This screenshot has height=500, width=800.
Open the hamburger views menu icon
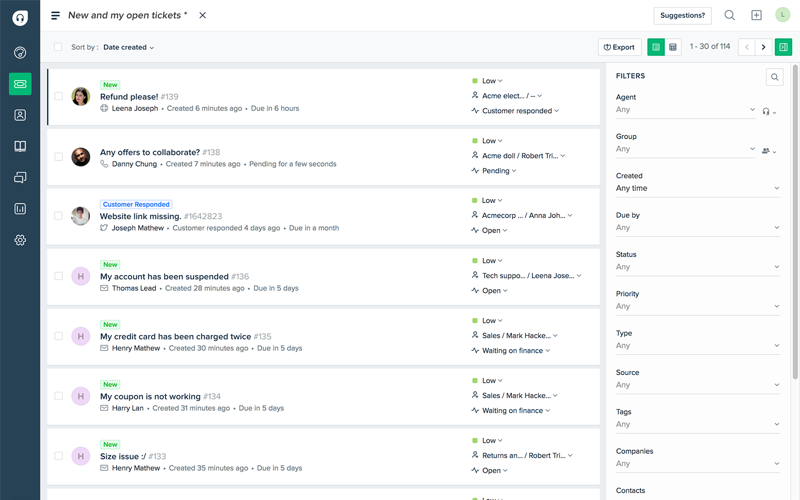click(56, 15)
